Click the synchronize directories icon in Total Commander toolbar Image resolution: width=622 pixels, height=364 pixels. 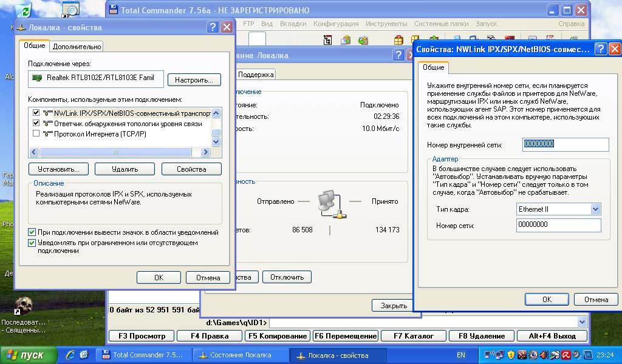(x=363, y=39)
